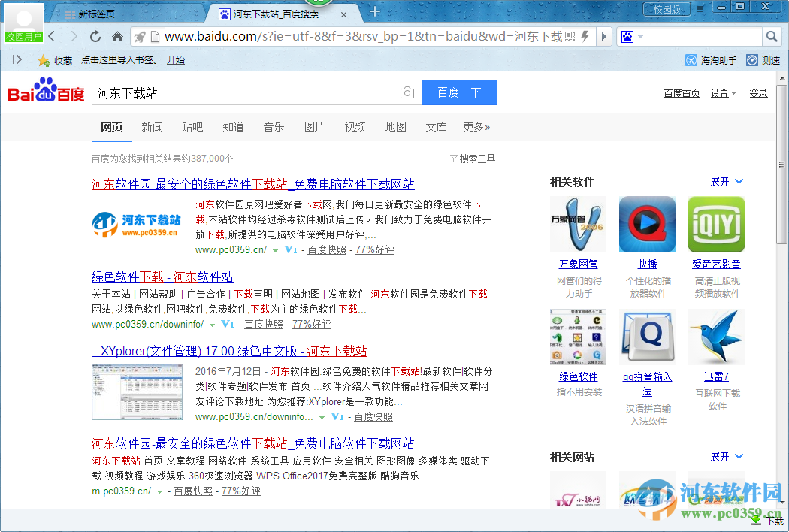This screenshot has height=532, width=789.
Task: Open the 海淘助手 toolbar extension
Action: [x=711, y=60]
